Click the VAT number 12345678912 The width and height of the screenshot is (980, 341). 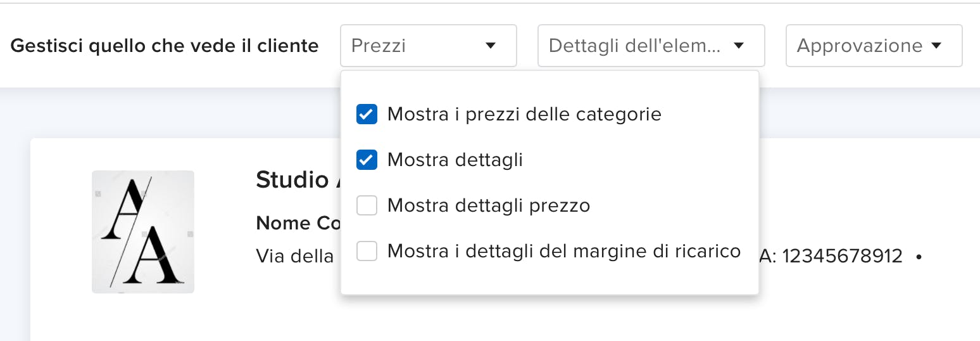point(842,256)
